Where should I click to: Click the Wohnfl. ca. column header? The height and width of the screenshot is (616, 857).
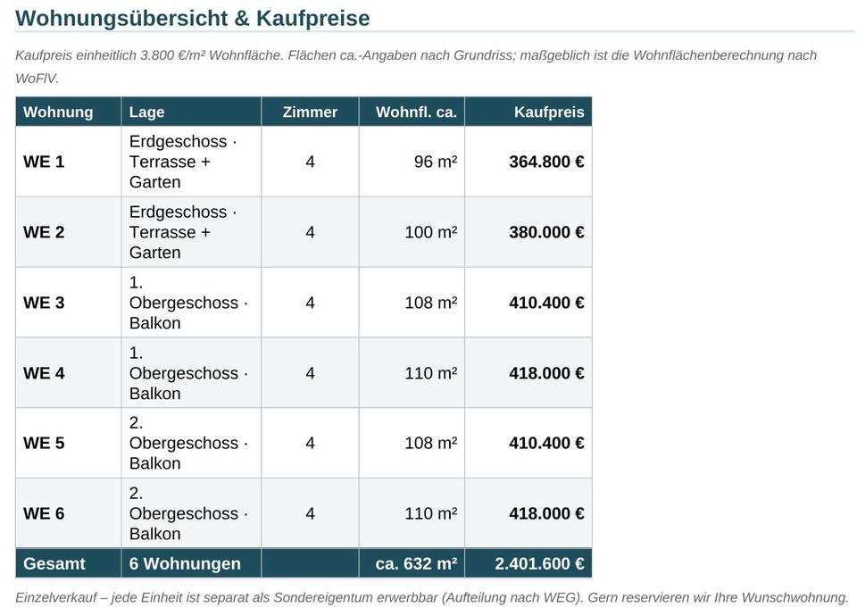[412, 112]
